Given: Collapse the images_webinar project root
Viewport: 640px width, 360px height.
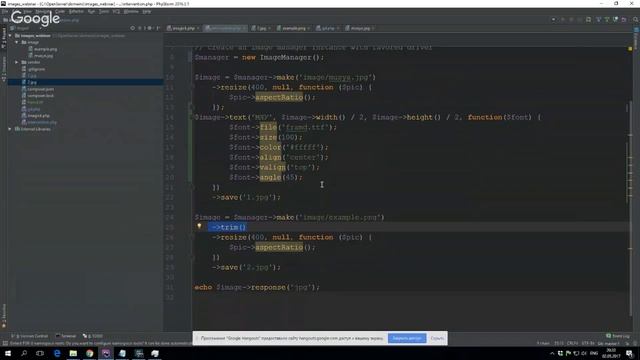Looking at the screenshot, I should coord(10,36).
